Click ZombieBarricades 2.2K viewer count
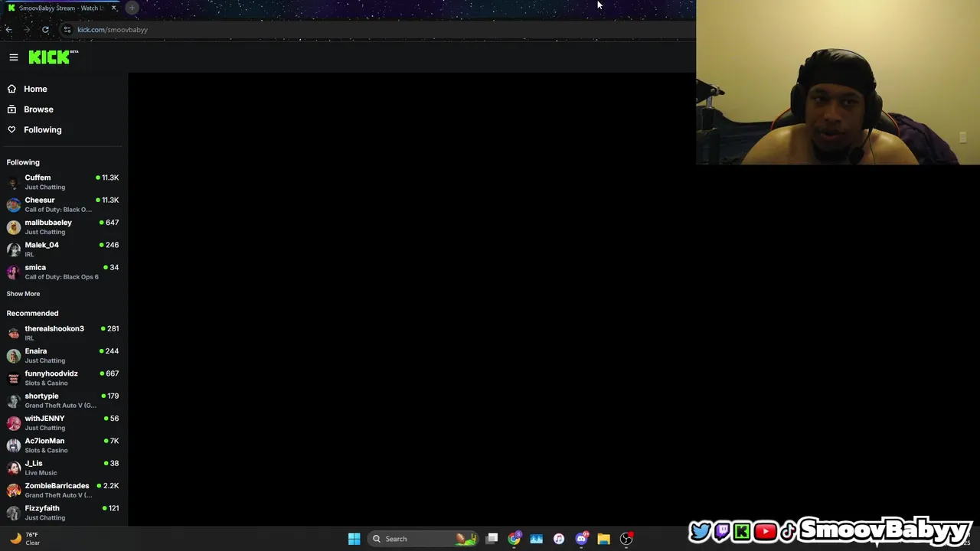Image resolution: width=980 pixels, height=551 pixels. tap(108, 486)
